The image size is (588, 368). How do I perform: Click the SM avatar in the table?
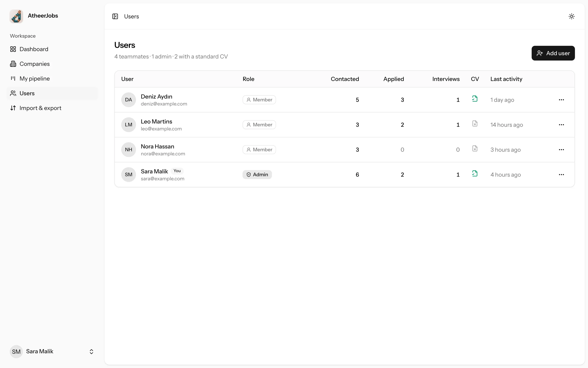pos(129,175)
